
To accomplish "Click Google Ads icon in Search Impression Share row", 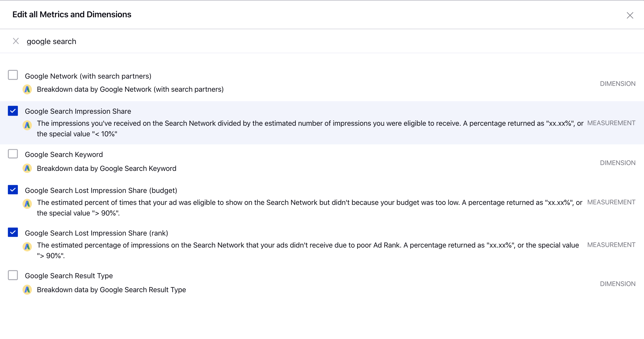I will point(27,125).
